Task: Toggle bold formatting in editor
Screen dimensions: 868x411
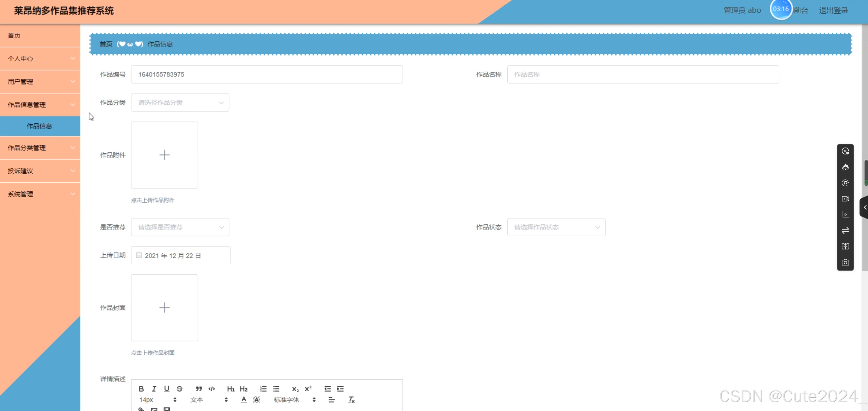Action: (x=141, y=389)
